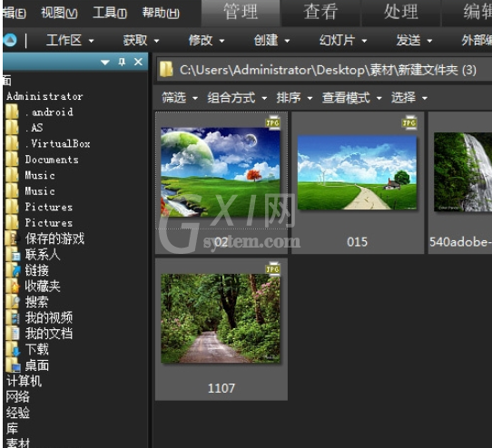
Task: Select 经验 in the folder tree
Action: click(x=18, y=413)
